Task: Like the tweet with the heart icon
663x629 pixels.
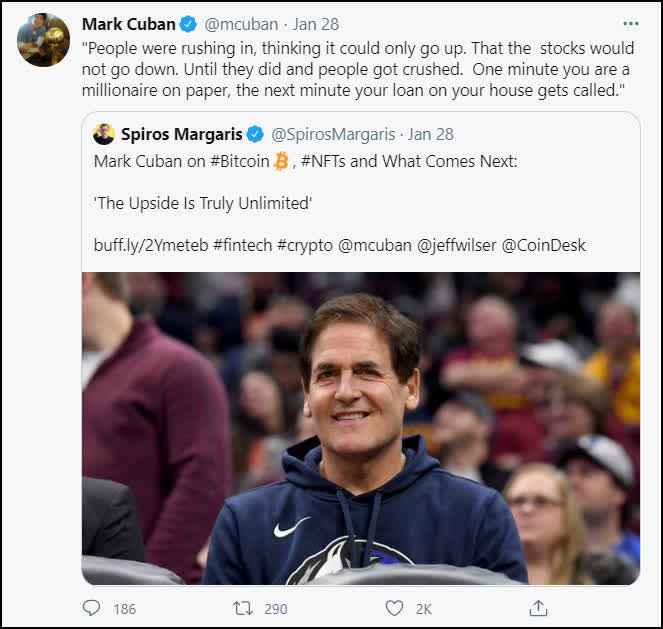Action: [394, 608]
